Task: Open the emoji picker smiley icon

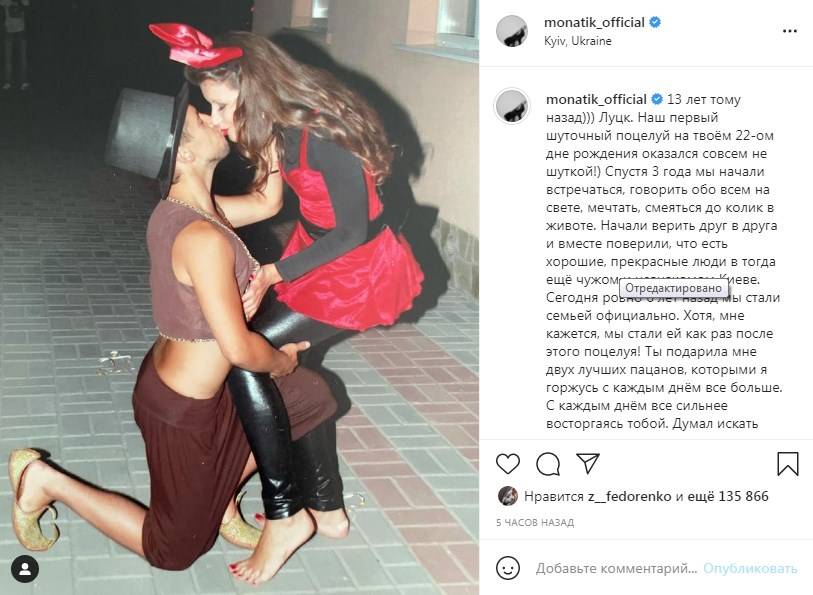Action: pyautogui.click(x=508, y=569)
